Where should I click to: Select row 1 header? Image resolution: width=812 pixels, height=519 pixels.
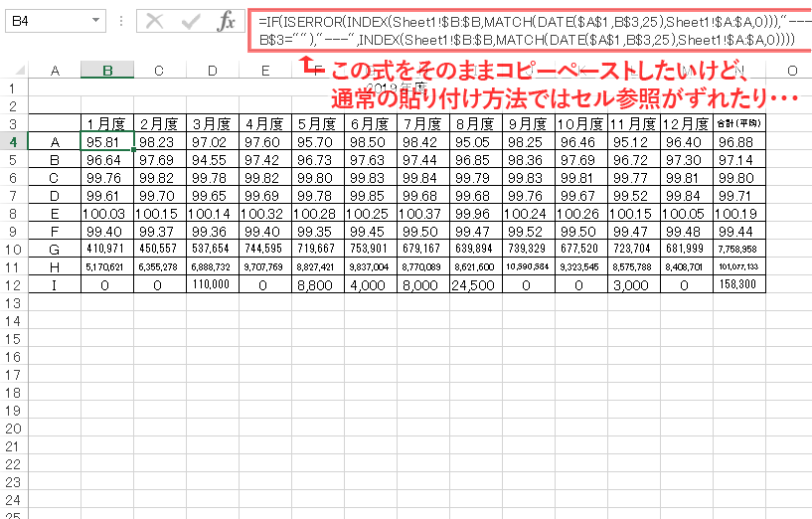pyautogui.click(x=13, y=88)
